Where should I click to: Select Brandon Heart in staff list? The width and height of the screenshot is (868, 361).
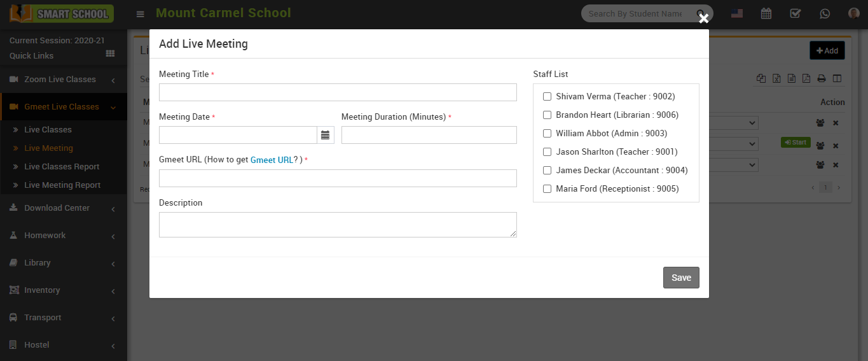click(x=547, y=115)
